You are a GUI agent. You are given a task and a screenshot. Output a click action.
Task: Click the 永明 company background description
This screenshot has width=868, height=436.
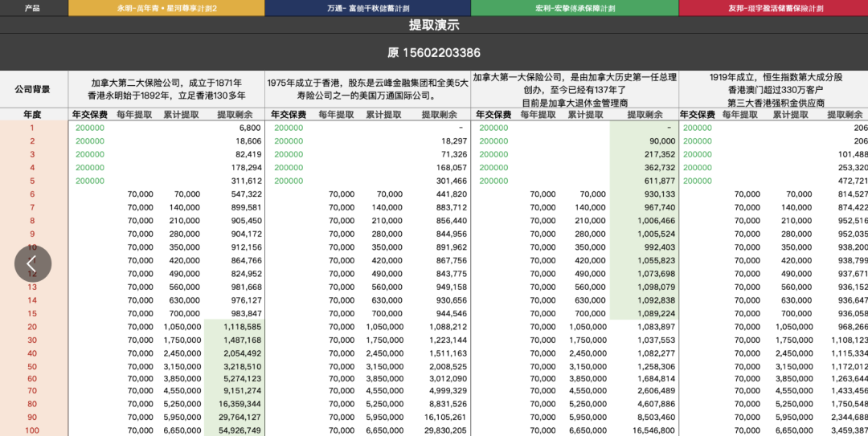tap(166, 89)
